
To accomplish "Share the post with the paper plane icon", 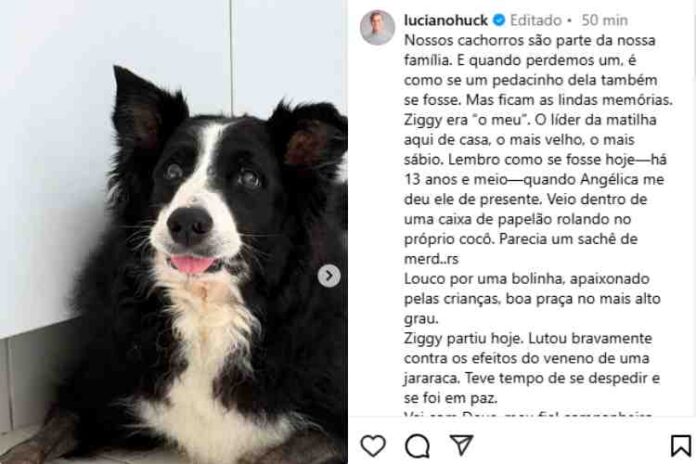I will point(462,445).
